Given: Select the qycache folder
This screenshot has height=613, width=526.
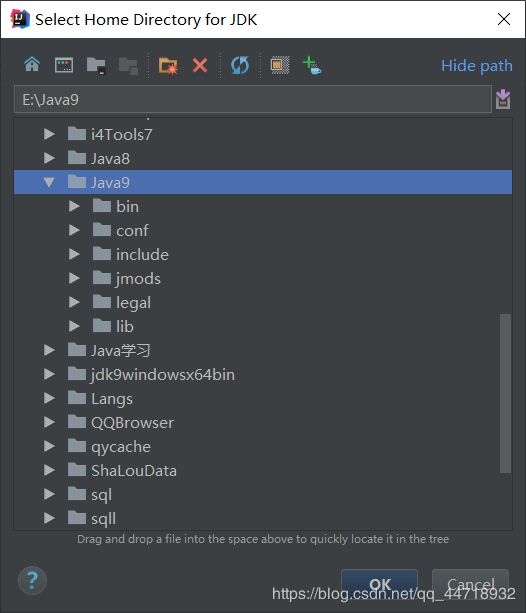Looking at the screenshot, I should 263,446.
